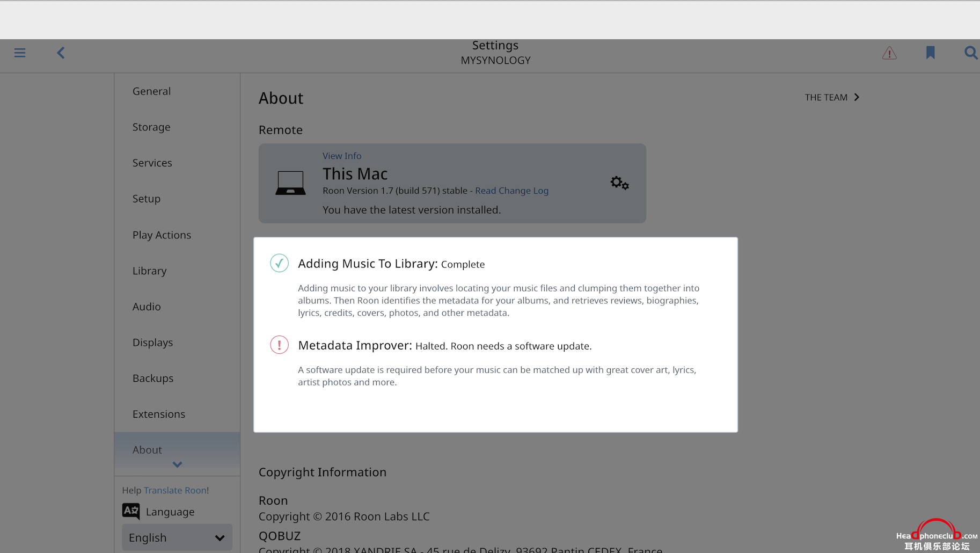Click 'You have the latest version installed.' text

[x=412, y=210]
